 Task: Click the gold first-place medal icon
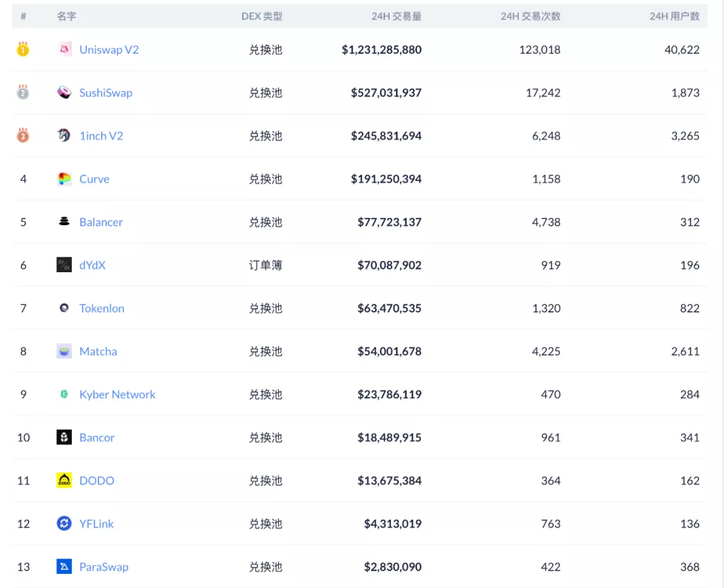point(23,49)
